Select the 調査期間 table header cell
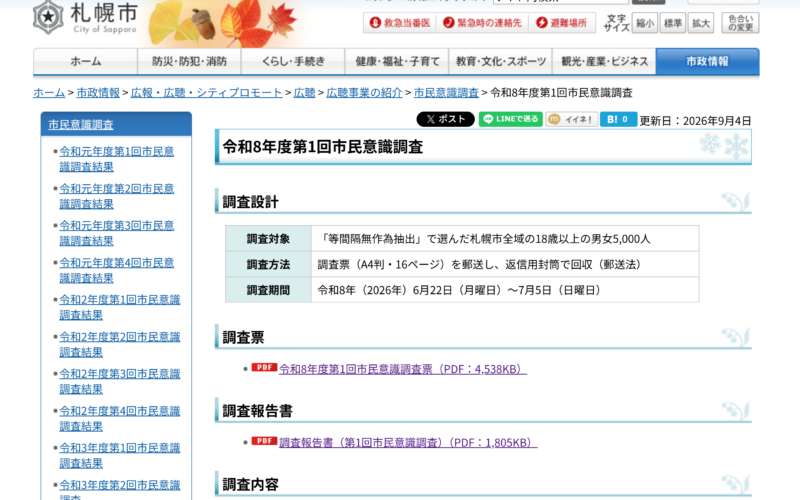 click(x=268, y=290)
